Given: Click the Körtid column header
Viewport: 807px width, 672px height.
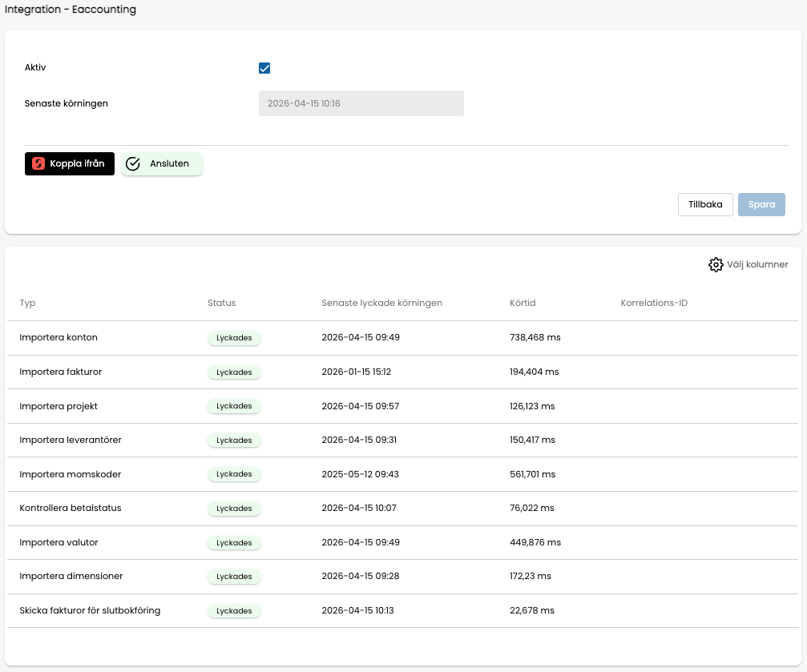Looking at the screenshot, I should tap(523, 303).
